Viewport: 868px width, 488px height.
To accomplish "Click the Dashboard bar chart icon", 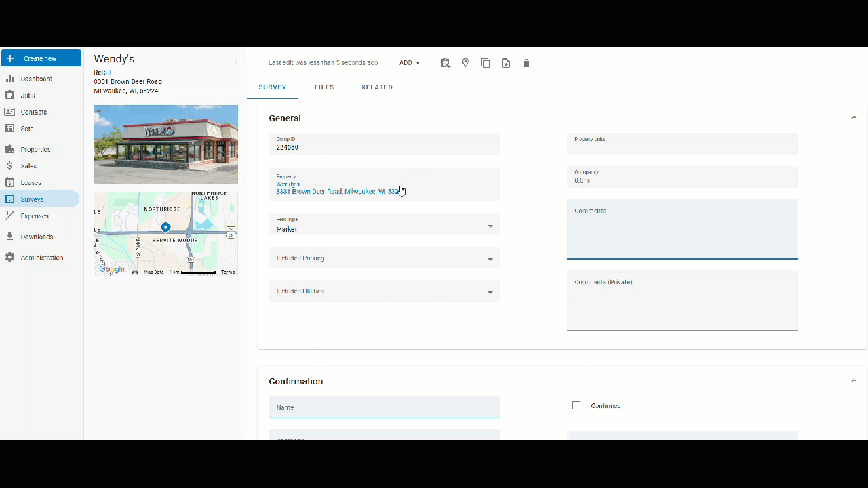I will coord(9,79).
